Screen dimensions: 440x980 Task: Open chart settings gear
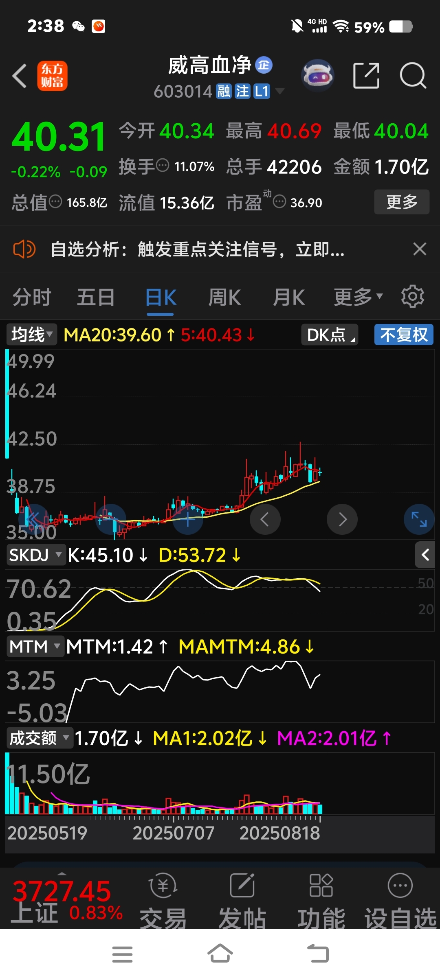pos(413,296)
